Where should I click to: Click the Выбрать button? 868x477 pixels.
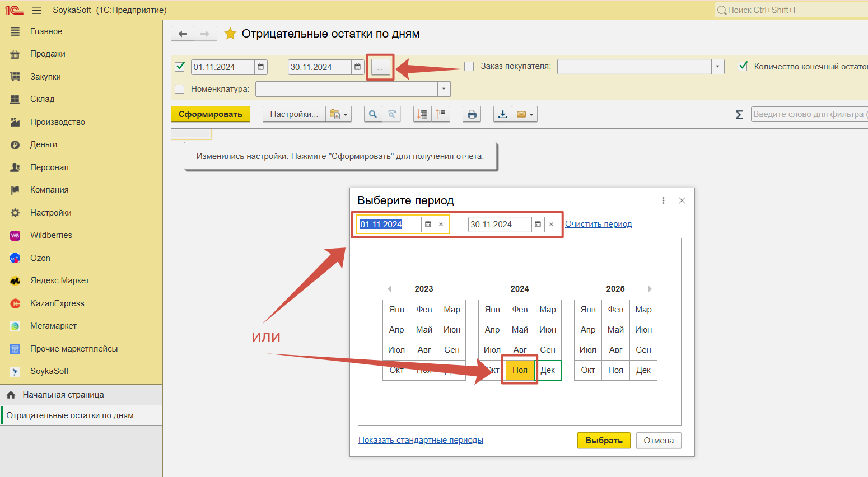[x=604, y=441]
